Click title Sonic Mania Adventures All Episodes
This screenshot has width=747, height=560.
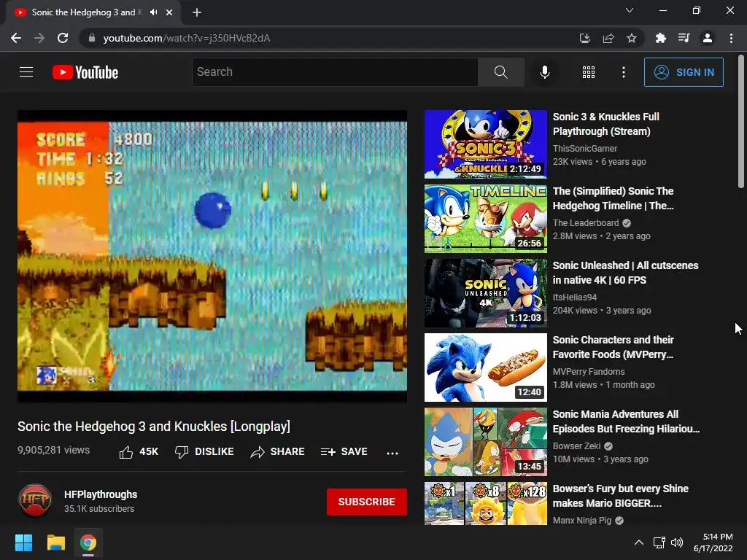pos(626,421)
